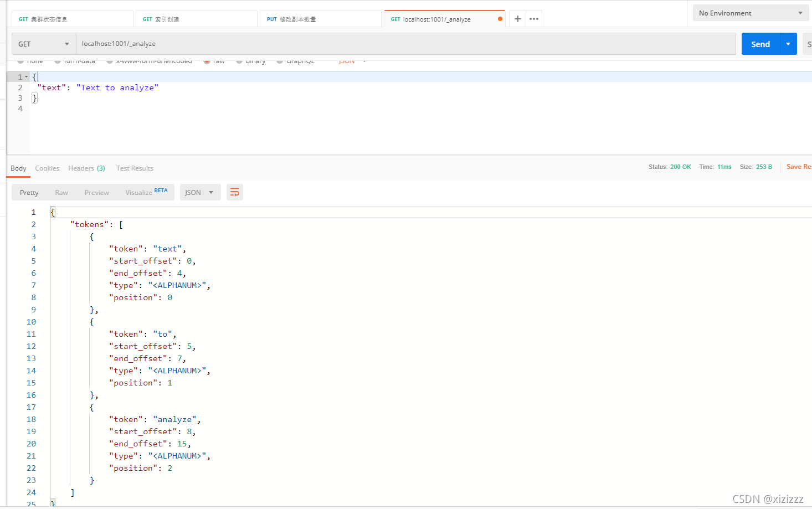Collapse the JSON block at editor line 1
The image size is (812, 509).
[26, 77]
